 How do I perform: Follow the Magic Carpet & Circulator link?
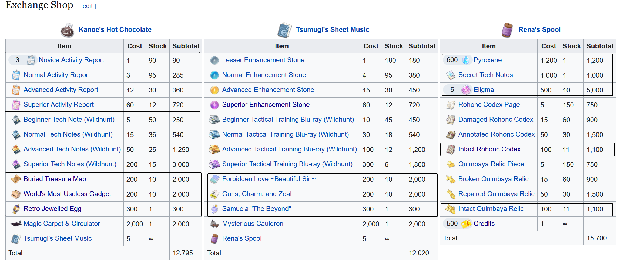(x=62, y=224)
